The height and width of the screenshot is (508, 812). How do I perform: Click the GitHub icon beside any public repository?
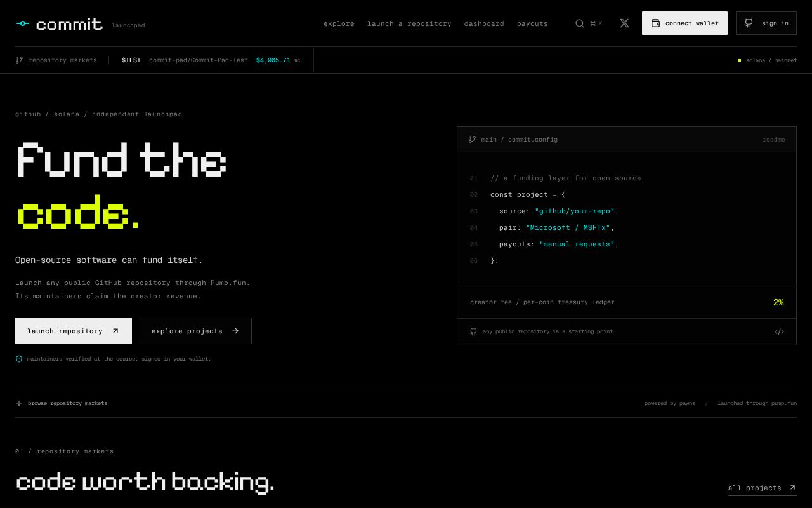pyautogui.click(x=473, y=331)
